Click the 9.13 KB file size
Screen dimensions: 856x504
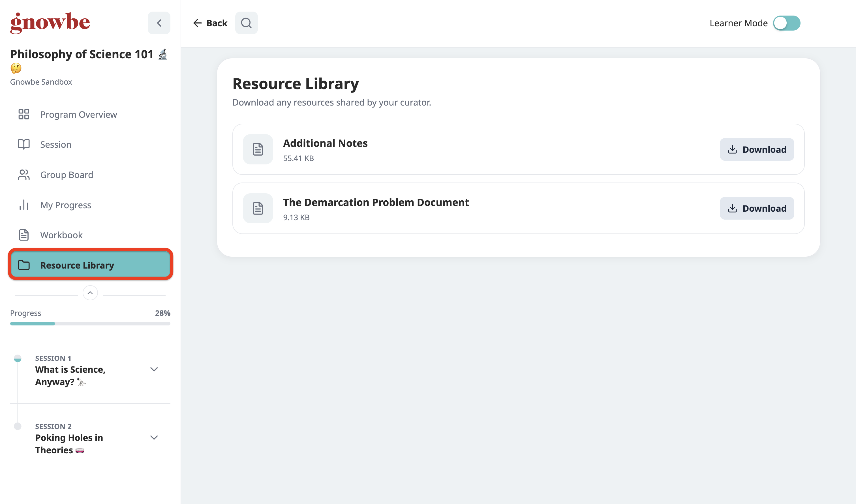coord(296,217)
